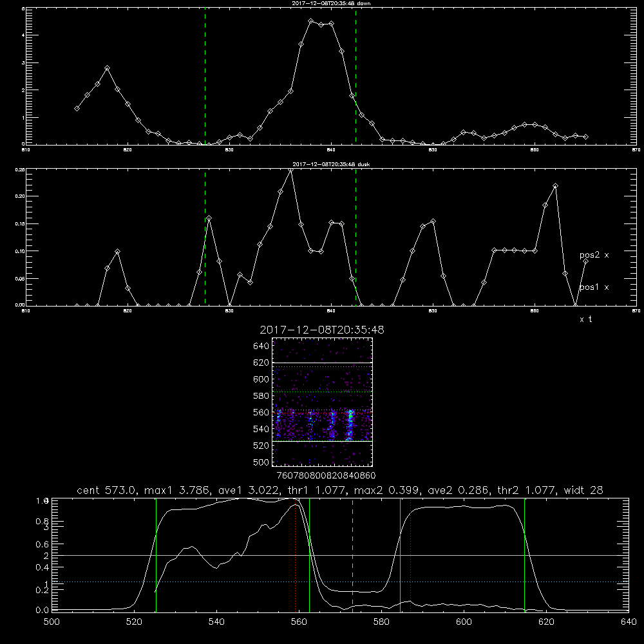Click the large 2017-12-08T20:35:48 heading above the image
Screen dimensions: 644x644
[x=322, y=330]
